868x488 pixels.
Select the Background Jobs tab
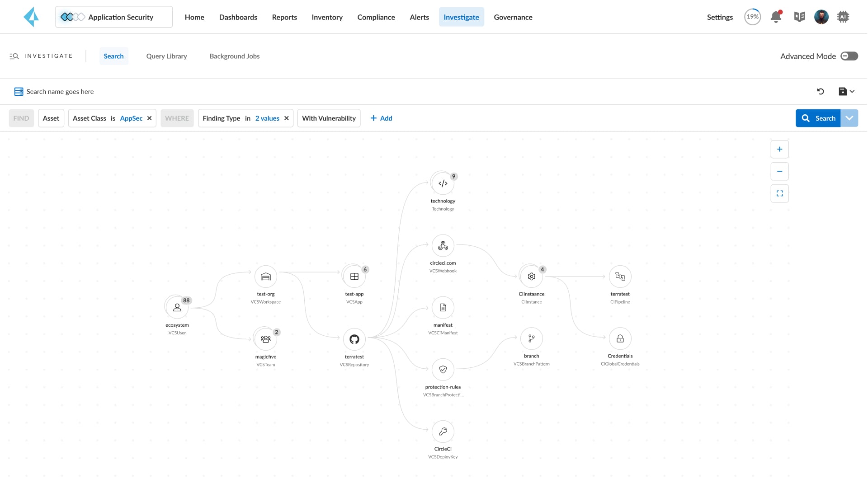click(x=234, y=56)
